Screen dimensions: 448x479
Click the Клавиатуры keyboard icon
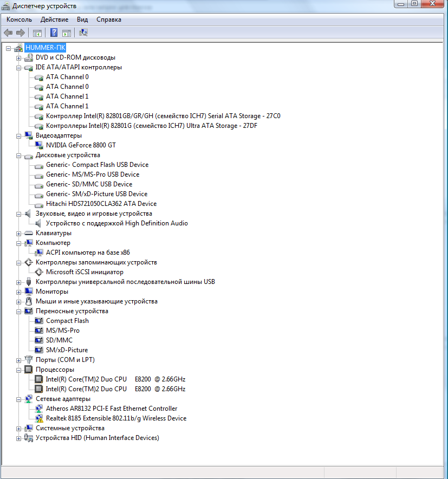point(29,233)
